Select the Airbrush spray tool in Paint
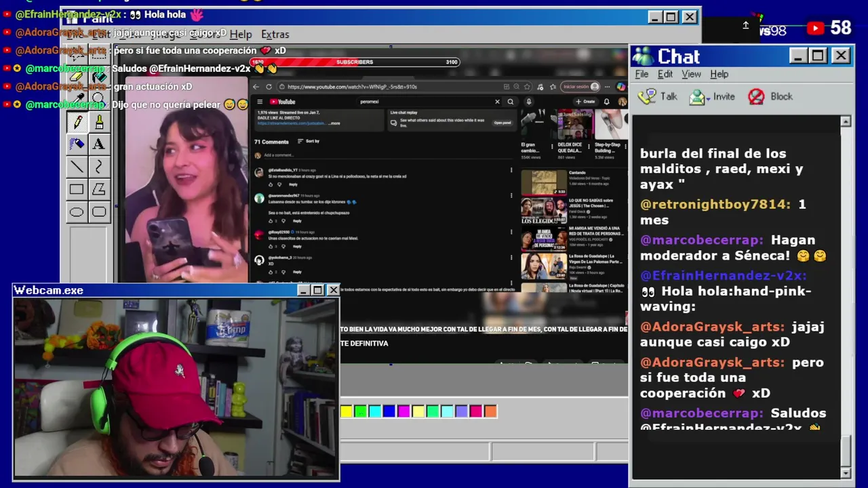Viewport: 868px width, 488px height. click(x=77, y=144)
